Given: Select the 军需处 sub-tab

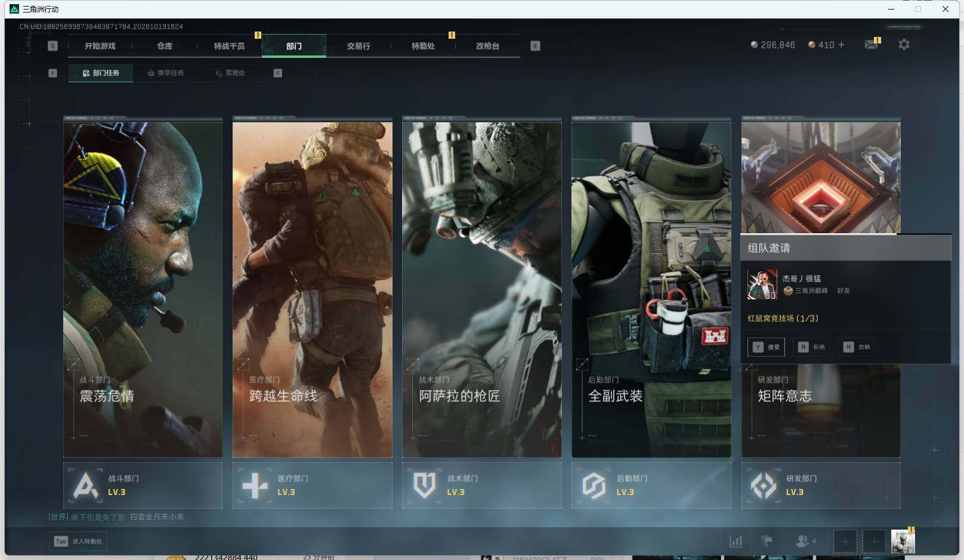Looking at the screenshot, I should [x=230, y=73].
